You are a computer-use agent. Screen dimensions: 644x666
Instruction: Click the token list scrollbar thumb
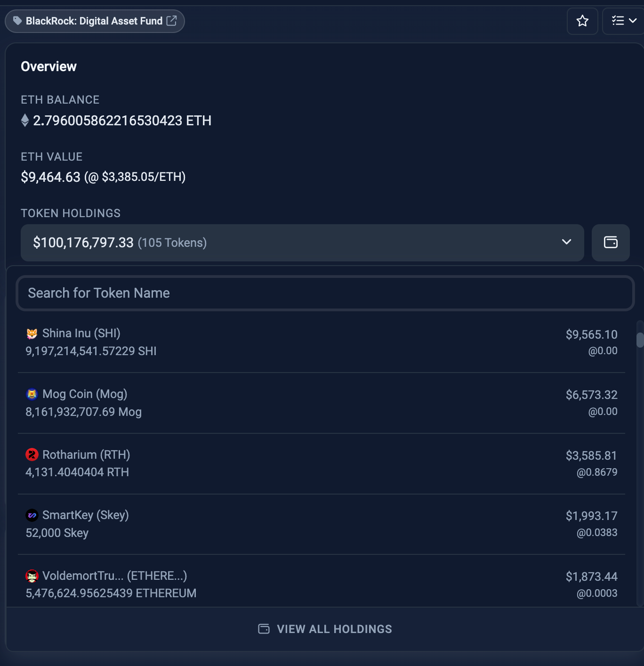coord(640,340)
